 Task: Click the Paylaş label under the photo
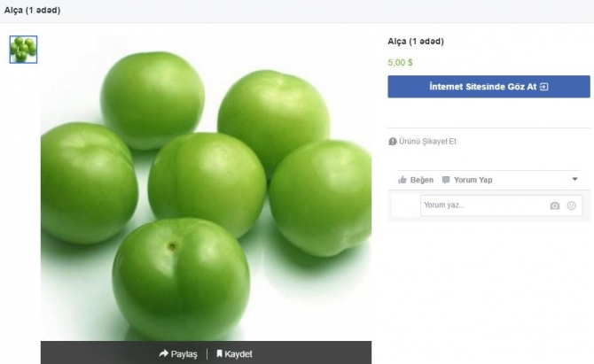point(184,354)
